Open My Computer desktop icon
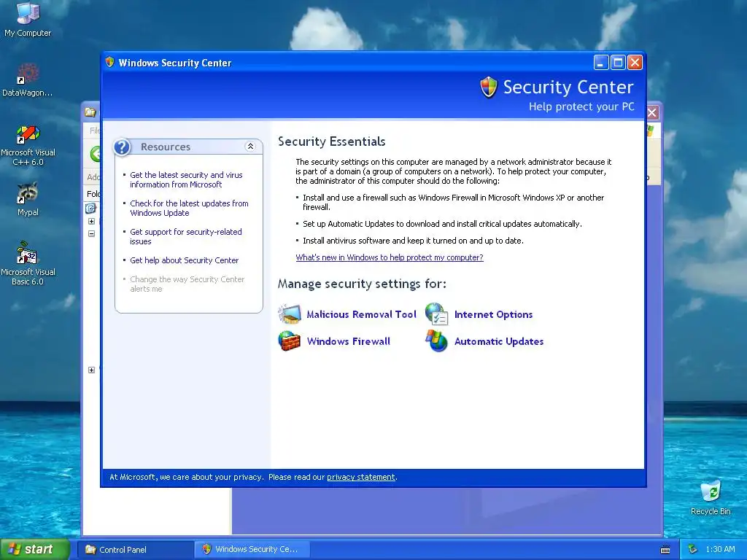747x560 pixels. coord(28,20)
